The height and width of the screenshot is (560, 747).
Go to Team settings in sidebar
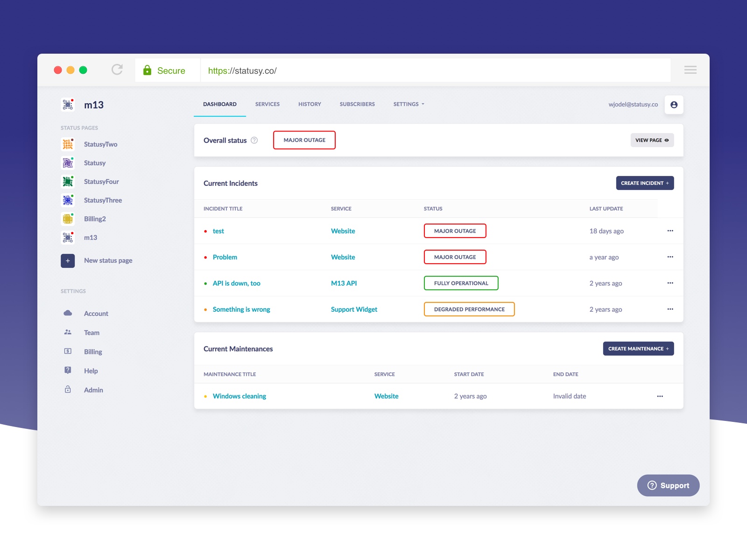pos(92,333)
